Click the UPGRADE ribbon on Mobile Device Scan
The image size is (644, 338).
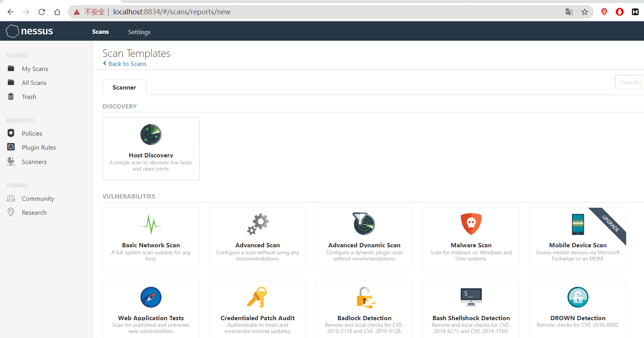click(611, 224)
